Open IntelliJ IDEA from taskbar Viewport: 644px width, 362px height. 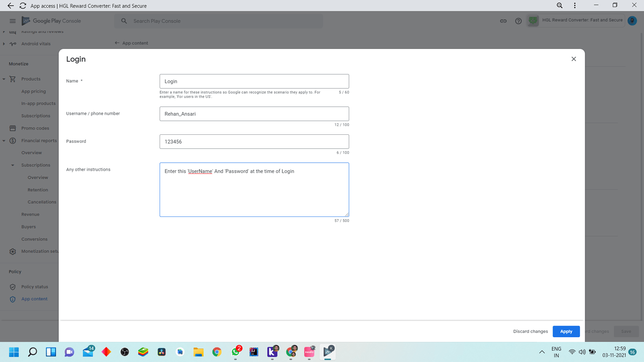[254, 352]
